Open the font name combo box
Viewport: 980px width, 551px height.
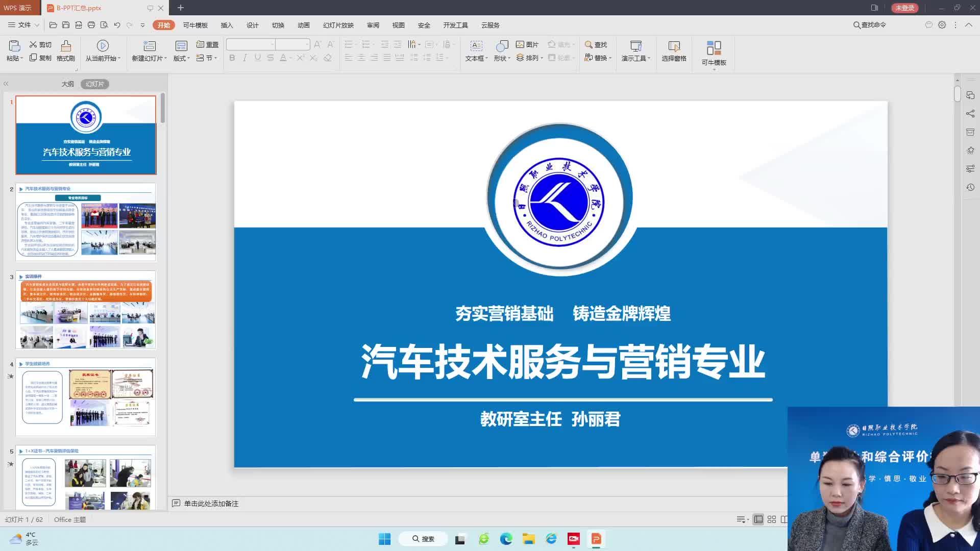pyautogui.click(x=251, y=44)
